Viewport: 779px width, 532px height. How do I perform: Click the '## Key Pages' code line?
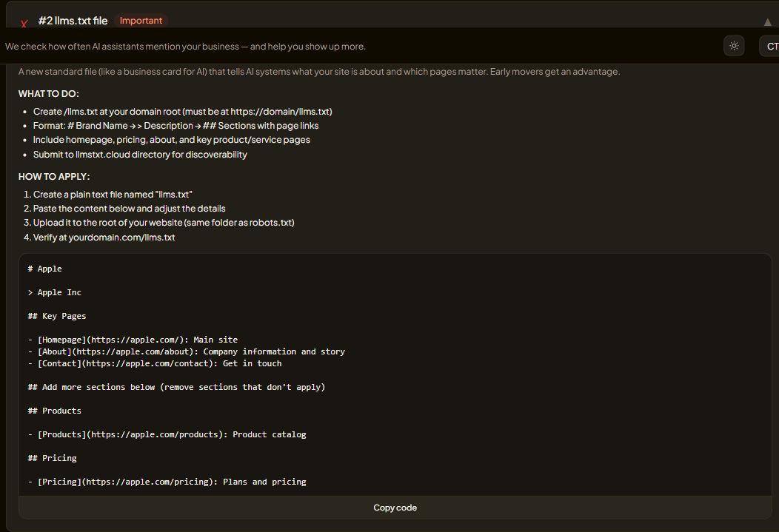click(56, 316)
